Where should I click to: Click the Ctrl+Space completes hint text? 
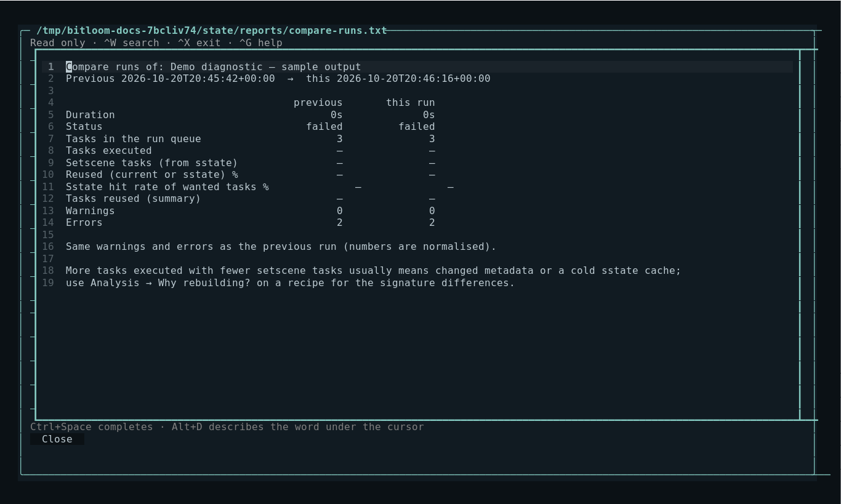pos(92,427)
